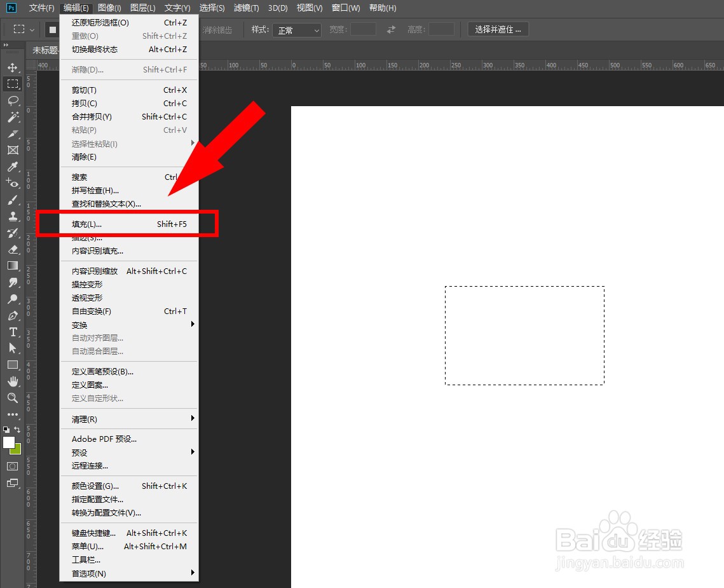Image resolution: width=724 pixels, height=588 pixels.
Task: Choose 操控变形 menu entry
Action: pos(129,285)
